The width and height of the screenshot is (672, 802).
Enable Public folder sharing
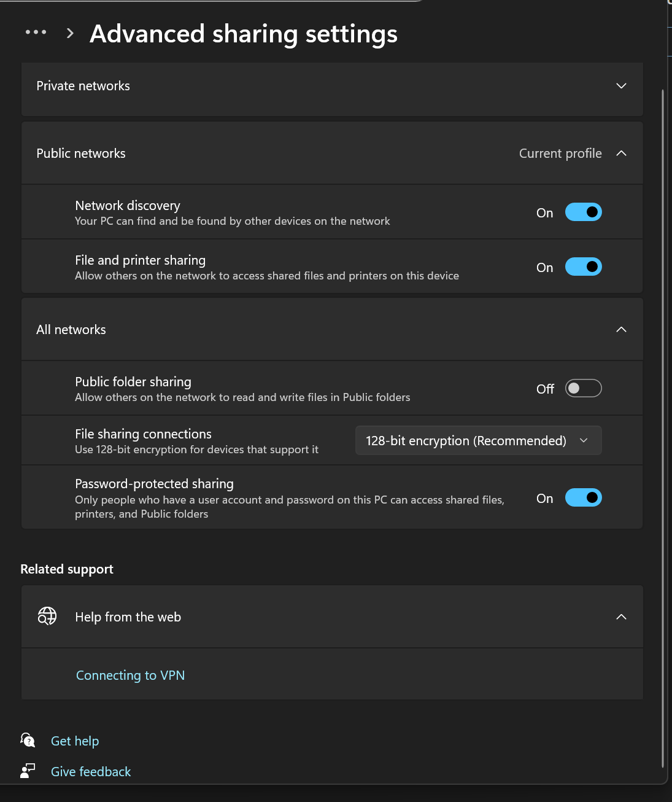[583, 388]
